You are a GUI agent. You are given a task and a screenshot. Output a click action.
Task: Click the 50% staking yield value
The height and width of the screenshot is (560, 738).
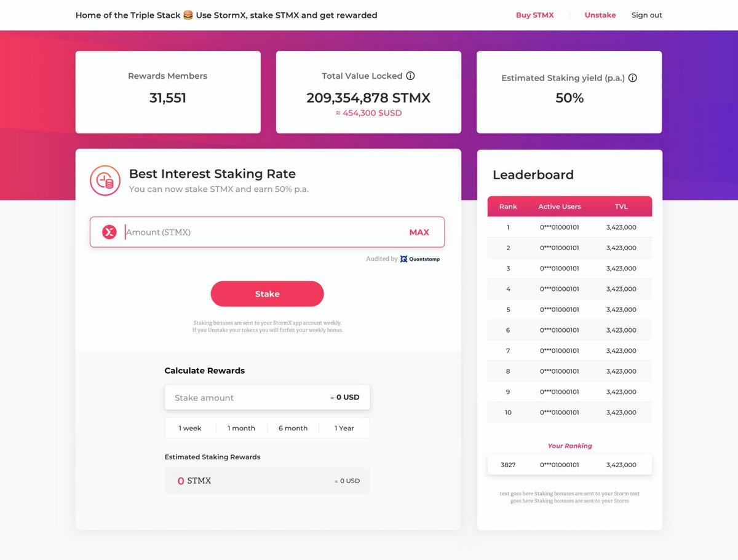[569, 98]
